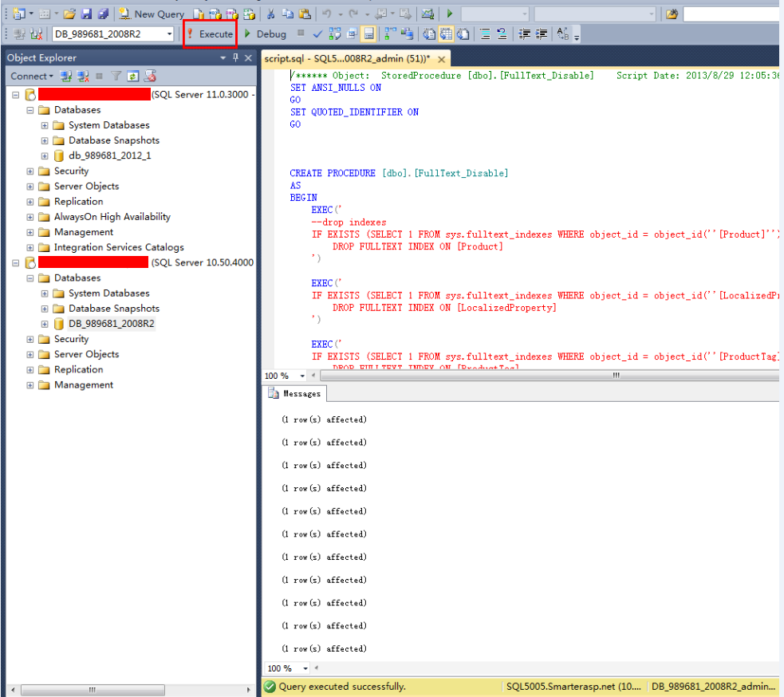Increase indent of the selected text
The width and height of the screenshot is (784, 697).
(539, 33)
